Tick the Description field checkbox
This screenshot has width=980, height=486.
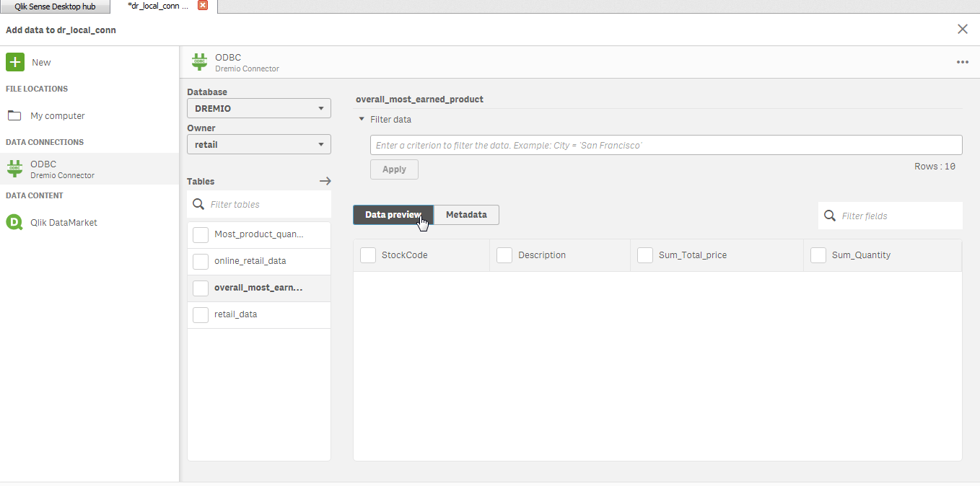click(504, 255)
